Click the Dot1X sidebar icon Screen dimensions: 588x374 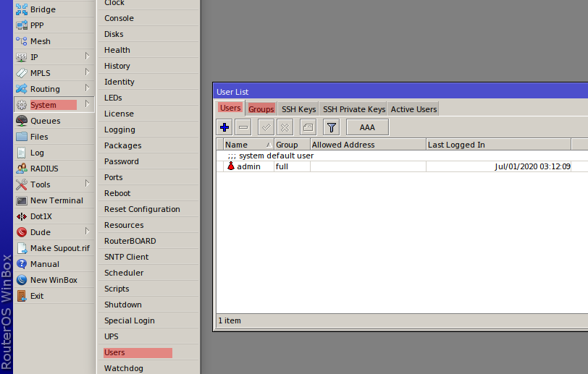pyautogui.click(x=22, y=216)
